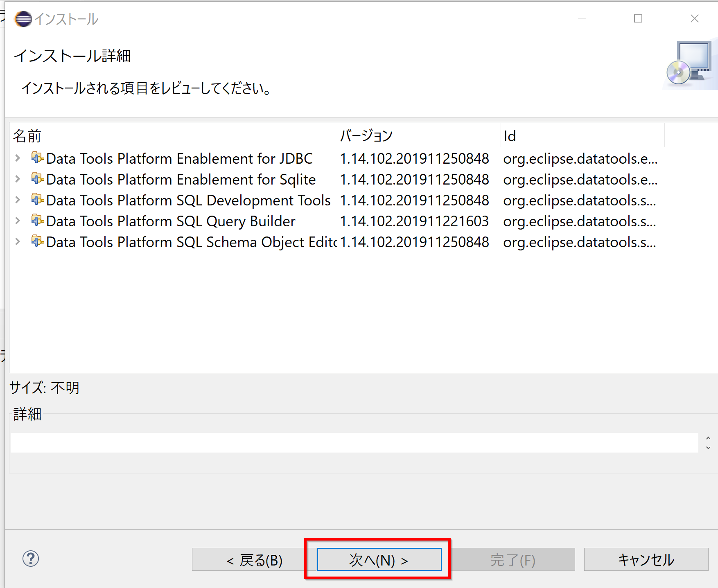Select Data Tools Platform SQL Query Builder
Image resolution: width=718 pixels, height=588 pixels.
point(171,221)
